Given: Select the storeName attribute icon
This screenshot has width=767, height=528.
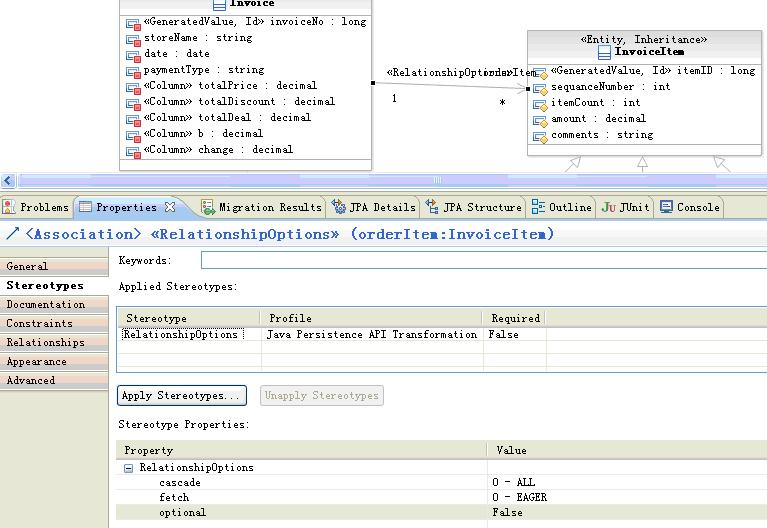Looking at the screenshot, I should click(133, 40).
